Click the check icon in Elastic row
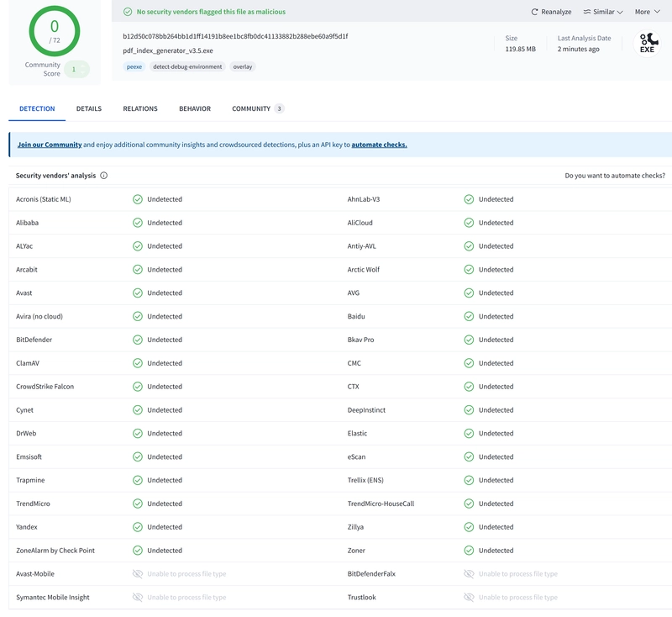Image resolution: width=672 pixels, height=617 pixels. click(x=469, y=434)
